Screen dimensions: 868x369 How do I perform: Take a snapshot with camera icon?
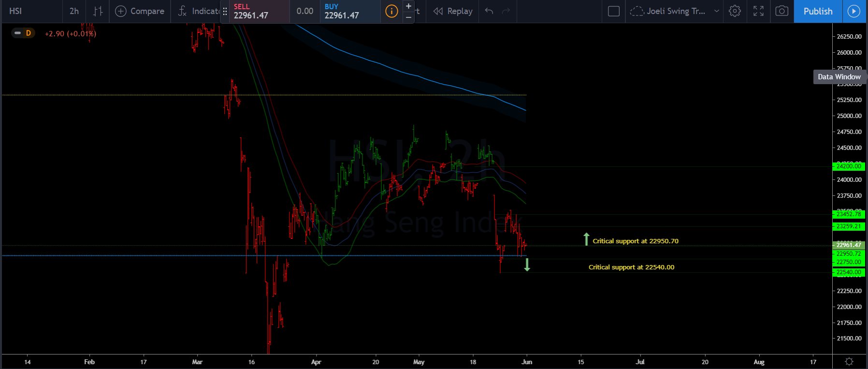[781, 11]
